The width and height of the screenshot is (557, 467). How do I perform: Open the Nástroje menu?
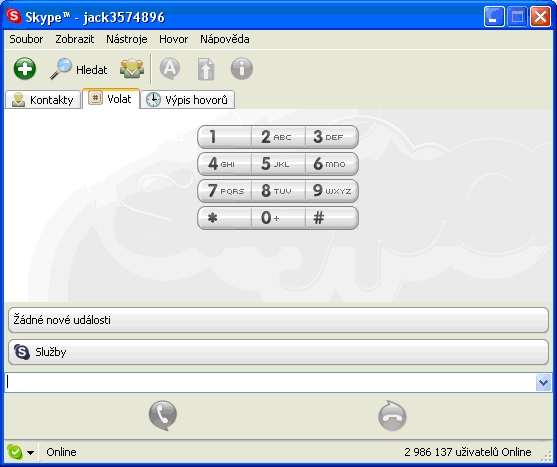(126, 39)
